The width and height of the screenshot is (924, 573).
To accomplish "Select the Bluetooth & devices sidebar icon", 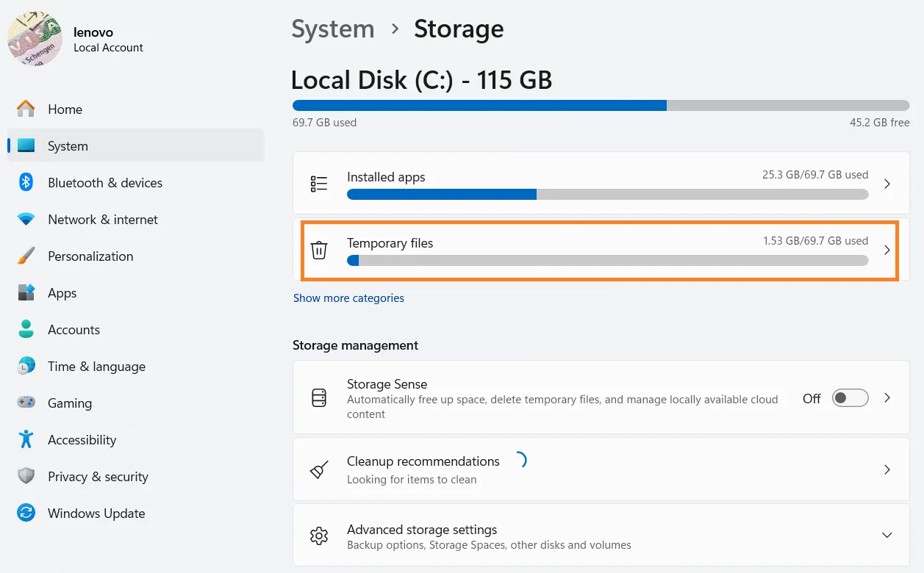I will click(26, 182).
